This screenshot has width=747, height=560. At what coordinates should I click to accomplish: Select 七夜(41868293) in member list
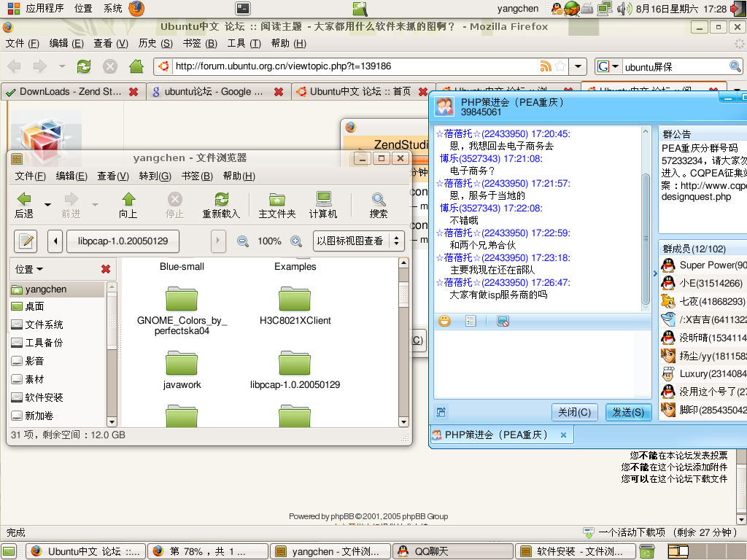click(704, 301)
